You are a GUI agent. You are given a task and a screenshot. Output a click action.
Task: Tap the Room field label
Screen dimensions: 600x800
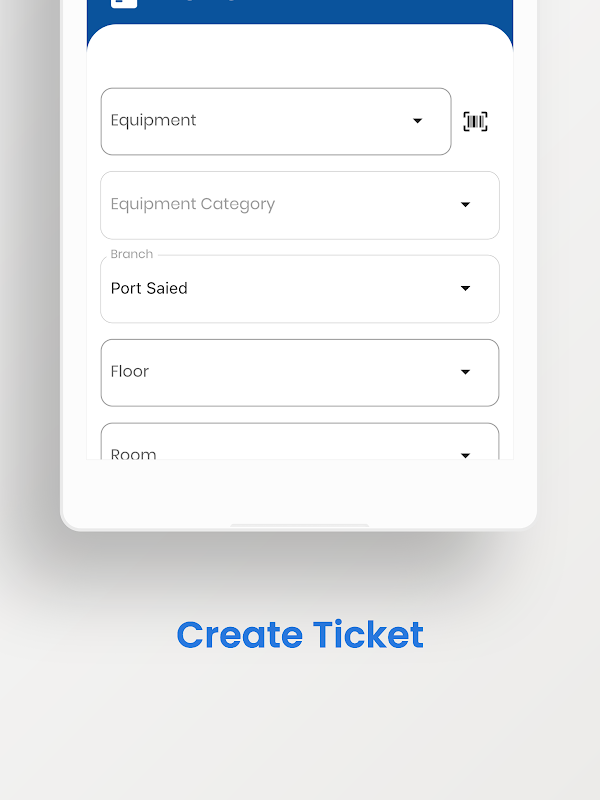coord(133,453)
